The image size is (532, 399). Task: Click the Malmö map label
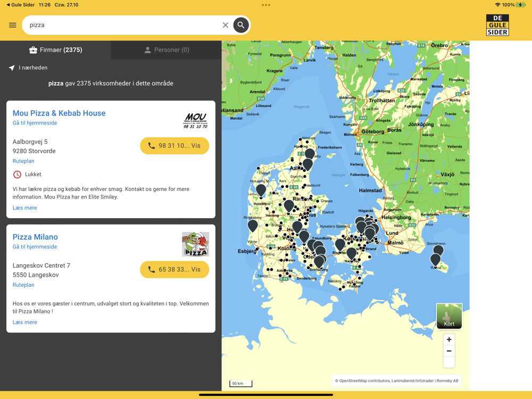click(396, 243)
